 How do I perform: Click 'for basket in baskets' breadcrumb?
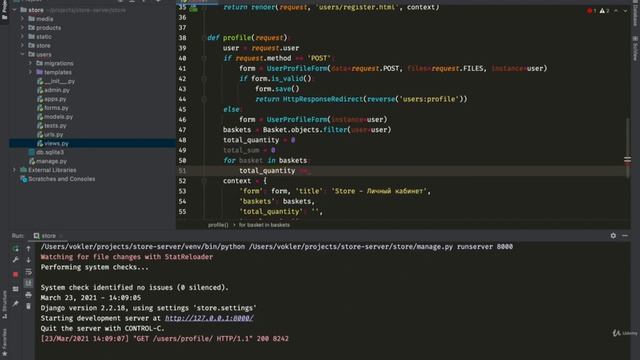(264, 225)
